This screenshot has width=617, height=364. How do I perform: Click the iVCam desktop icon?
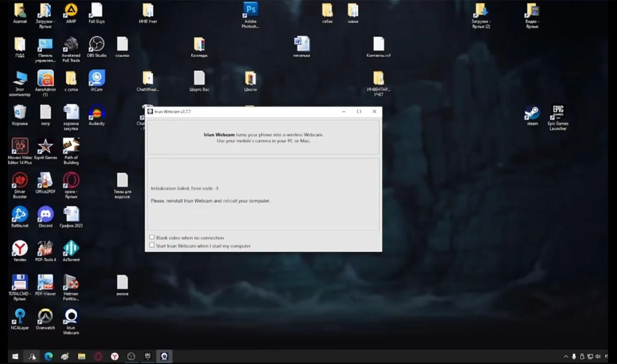point(97,81)
